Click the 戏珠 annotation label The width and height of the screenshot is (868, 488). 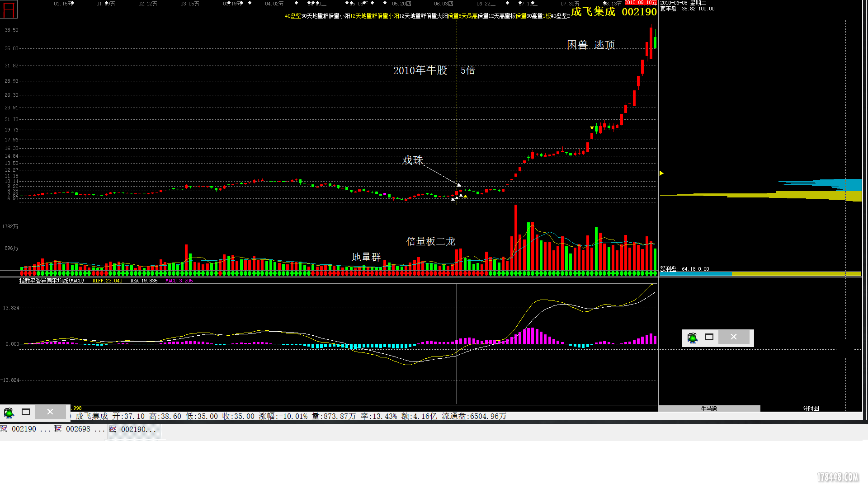point(413,160)
